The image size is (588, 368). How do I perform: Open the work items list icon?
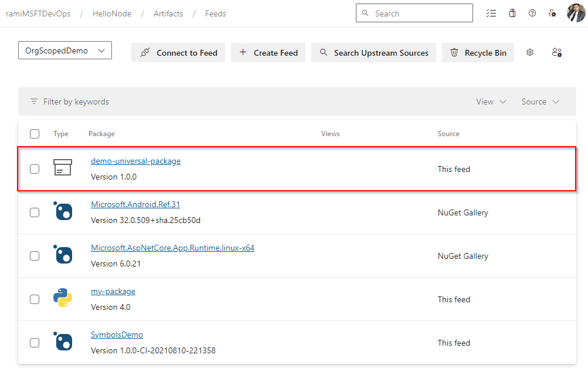pyautogui.click(x=491, y=13)
